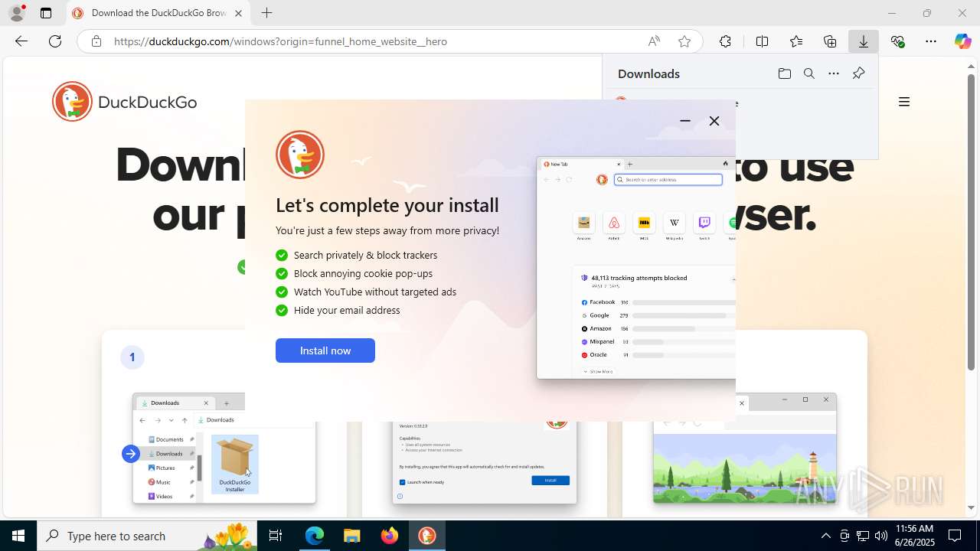Open volume control in system tray
Viewport: 980px width, 551px height.
point(881,536)
